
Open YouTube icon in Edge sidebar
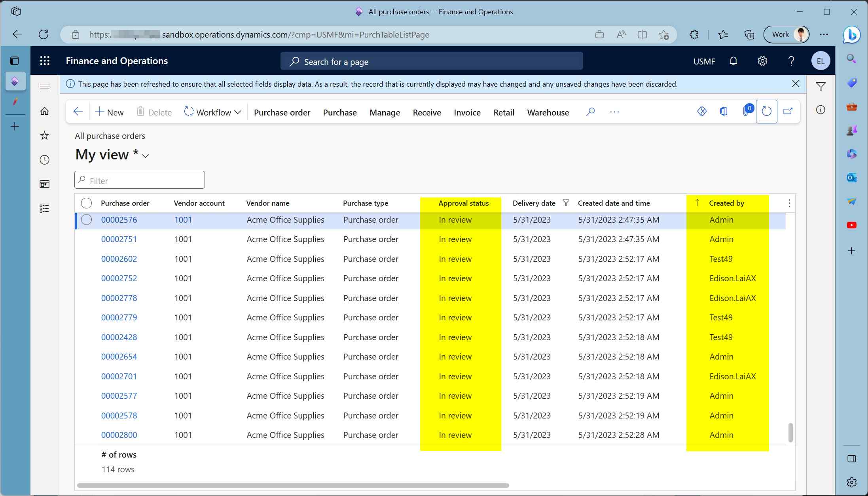852,225
